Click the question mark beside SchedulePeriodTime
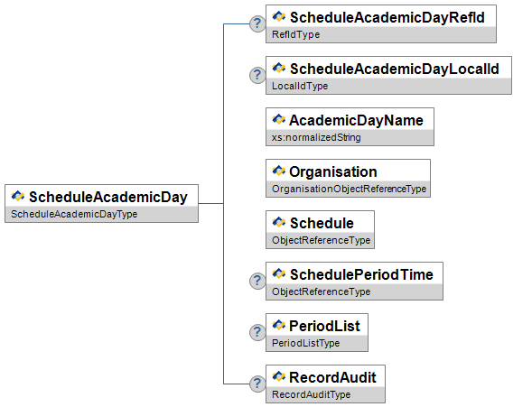532x407 pixels. click(257, 282)
